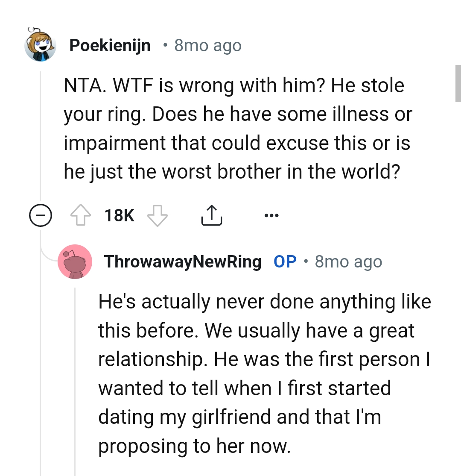The width and height of the screenshot is (461, 476).
Task: Open the overflow menu on Poekienijn's comment
Action: coord(272,216)
